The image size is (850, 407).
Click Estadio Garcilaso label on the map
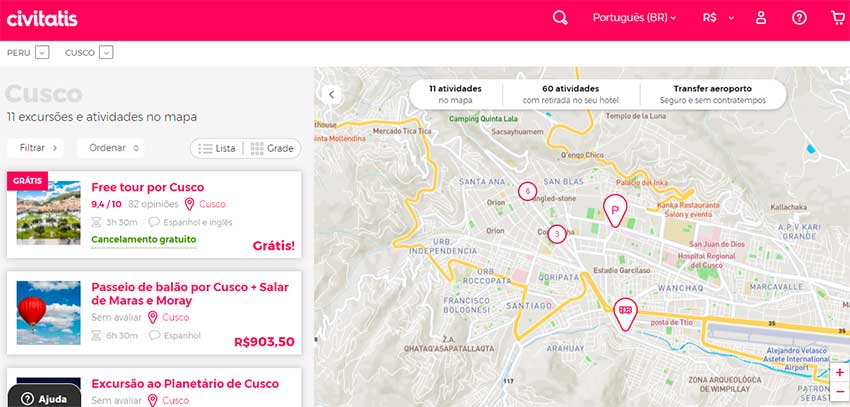(x=622, y=270)
